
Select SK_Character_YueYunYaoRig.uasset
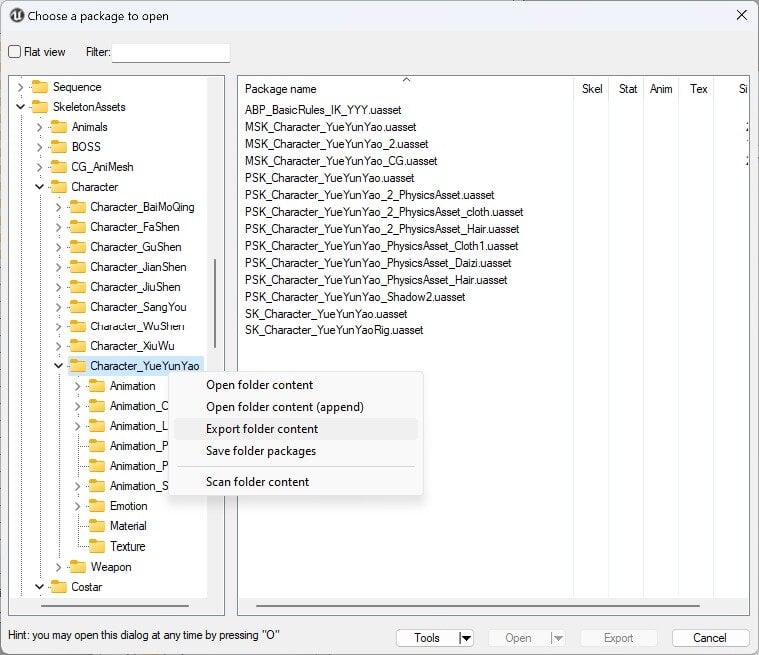(334, 330)
